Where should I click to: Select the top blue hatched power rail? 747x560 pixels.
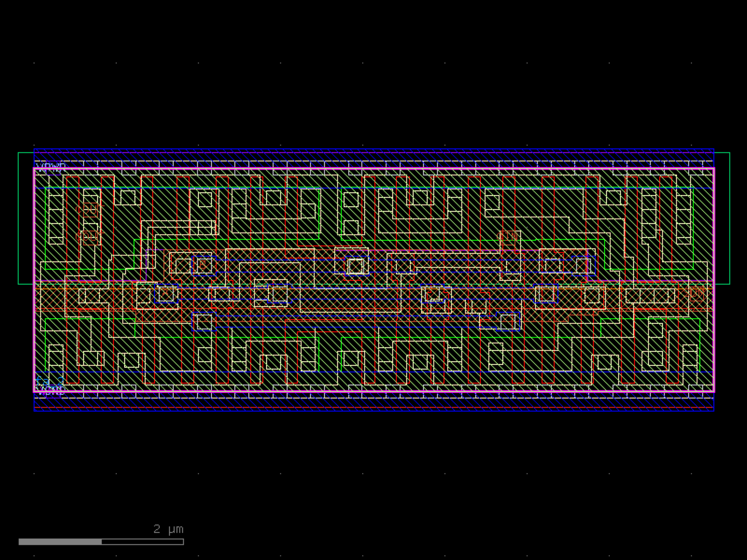(373, 156)
